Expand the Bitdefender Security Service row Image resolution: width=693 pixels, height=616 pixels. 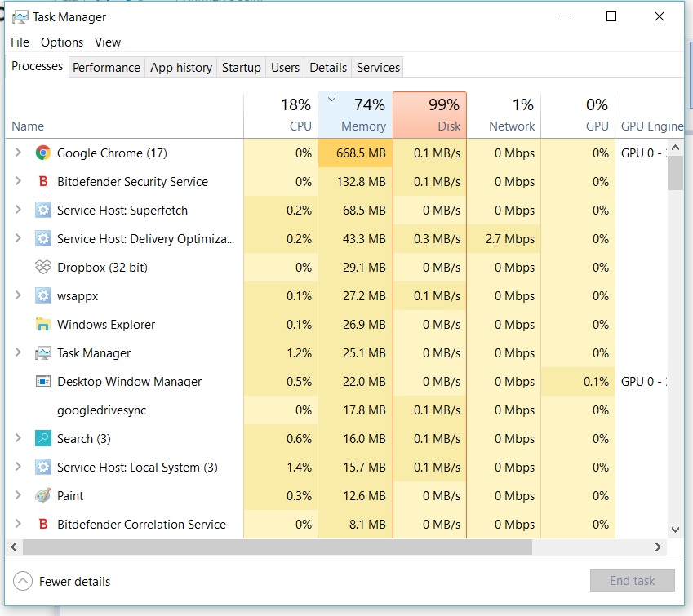click(x=18, y=181)
